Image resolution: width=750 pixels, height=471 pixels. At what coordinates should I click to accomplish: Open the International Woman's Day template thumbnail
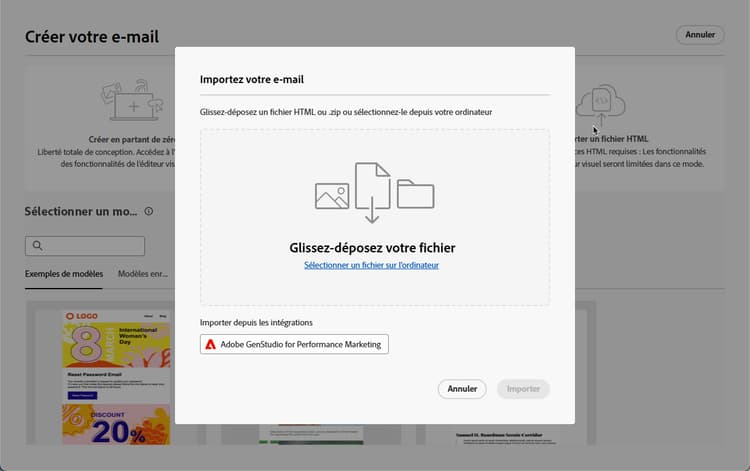click(116, 378)
